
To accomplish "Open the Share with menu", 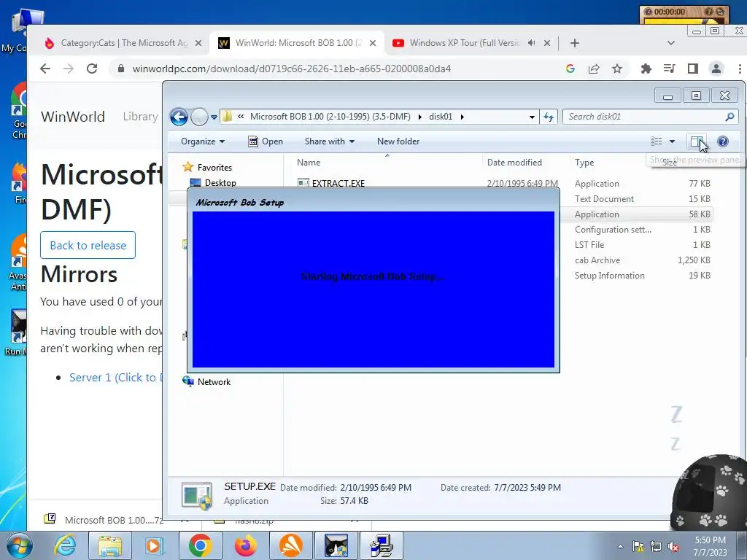I will pyautogui.click(x=330, y=141).
